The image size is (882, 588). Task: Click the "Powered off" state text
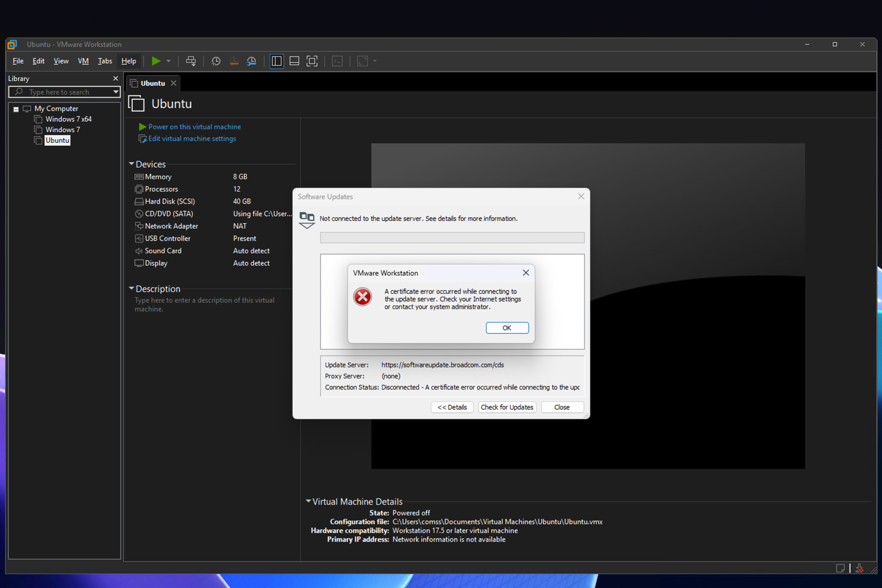pyautogui.click(x=411, y=513)
